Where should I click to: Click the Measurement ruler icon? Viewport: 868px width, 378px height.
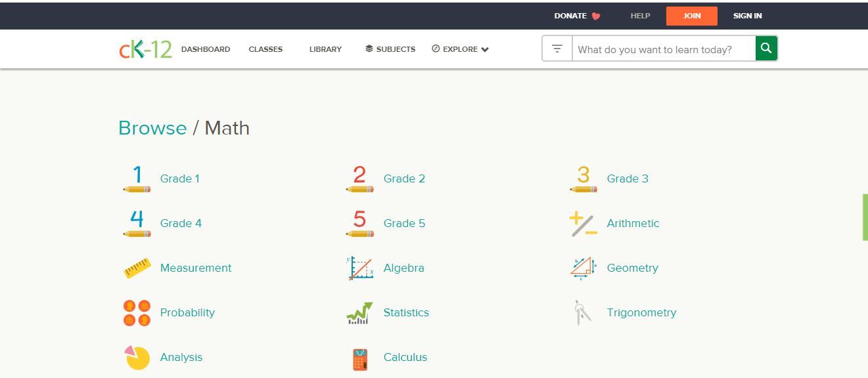point(137,268)
